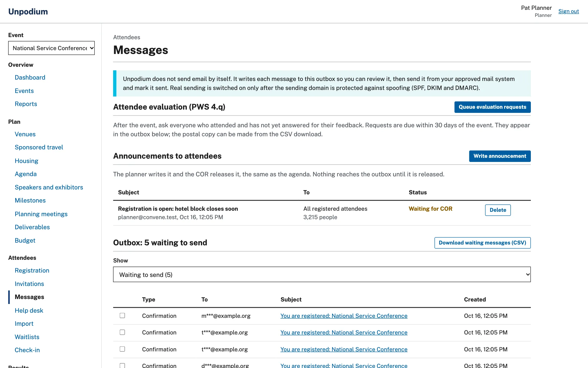Sign out of Unpodium

tap(568, 11)
